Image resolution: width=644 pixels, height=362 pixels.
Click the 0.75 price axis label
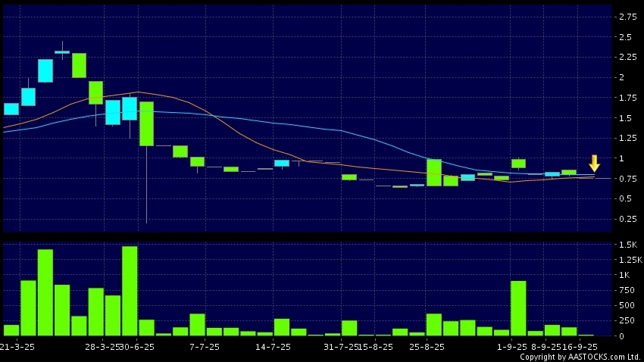click(x=628, y=179)
